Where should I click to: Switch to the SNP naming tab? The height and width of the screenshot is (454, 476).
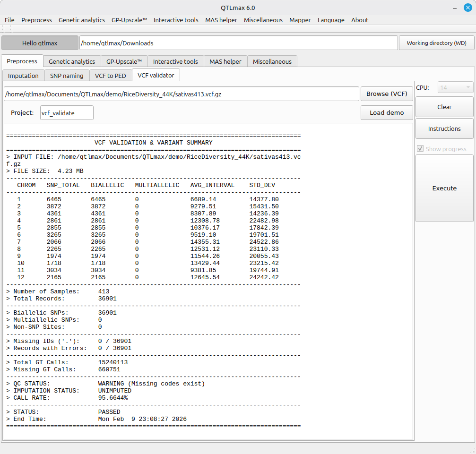67,76
